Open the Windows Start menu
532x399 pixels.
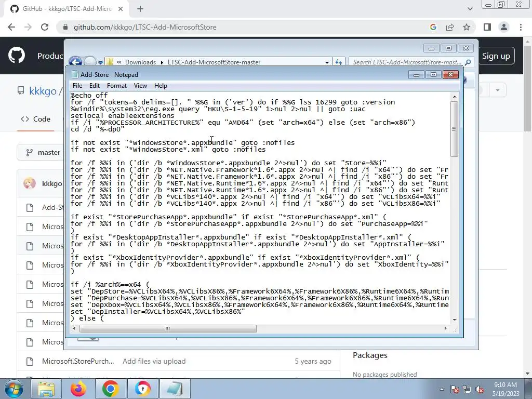[x=14, y=389]
